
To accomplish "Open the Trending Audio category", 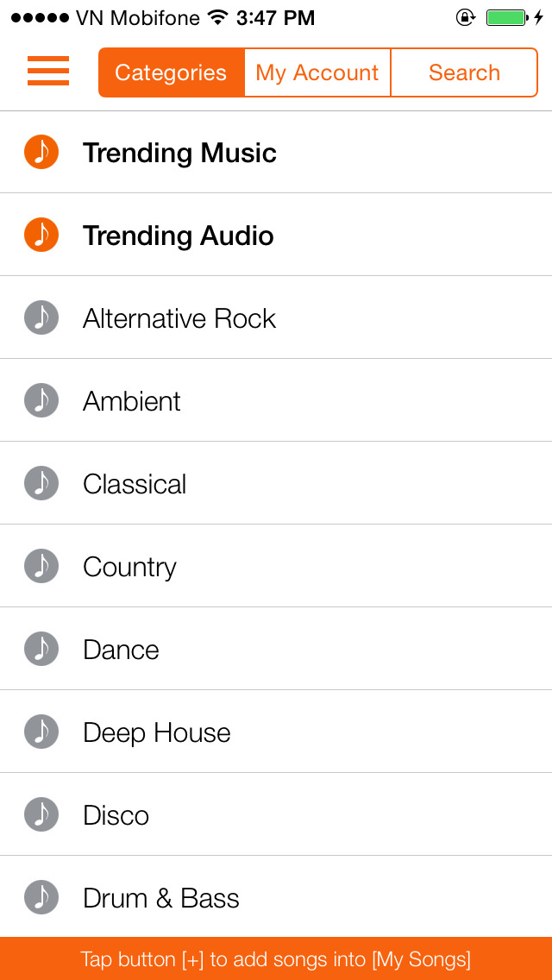I will 179,236.
